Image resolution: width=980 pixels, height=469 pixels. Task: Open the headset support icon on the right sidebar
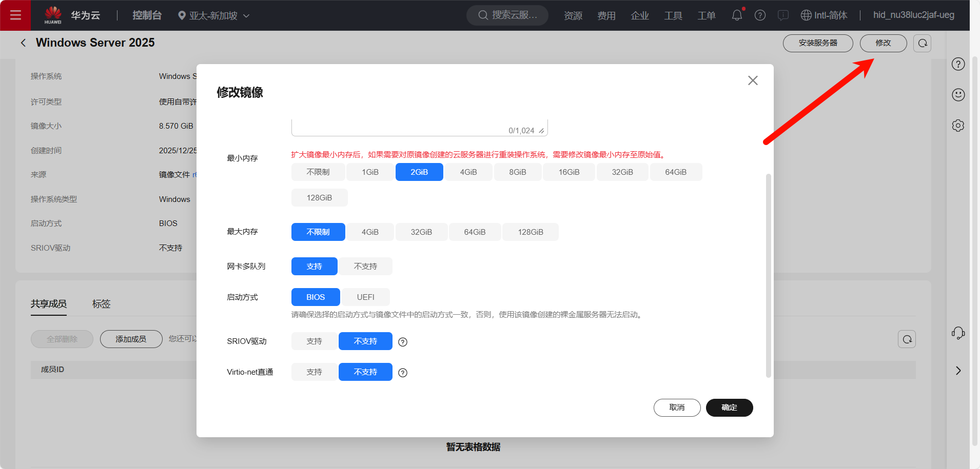pyautogui.click(x=958, y=333)
